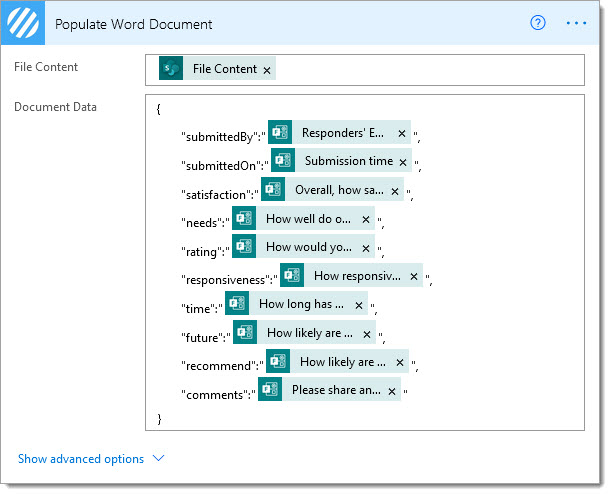This screenshot has height=494, width=610.
Task: Remove the "recommend" row How likely are token
Action: [400, 363]
